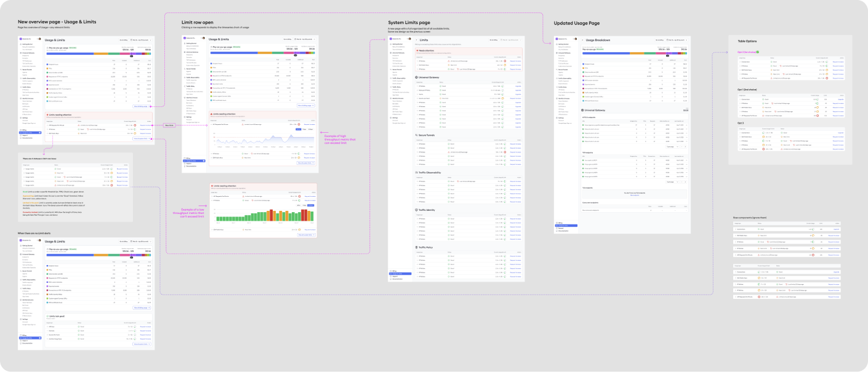Viewport: 868px width, 372px height.
Task: Select highlighted sidebar item in Limit row open frame
Action: coord(195,161)
